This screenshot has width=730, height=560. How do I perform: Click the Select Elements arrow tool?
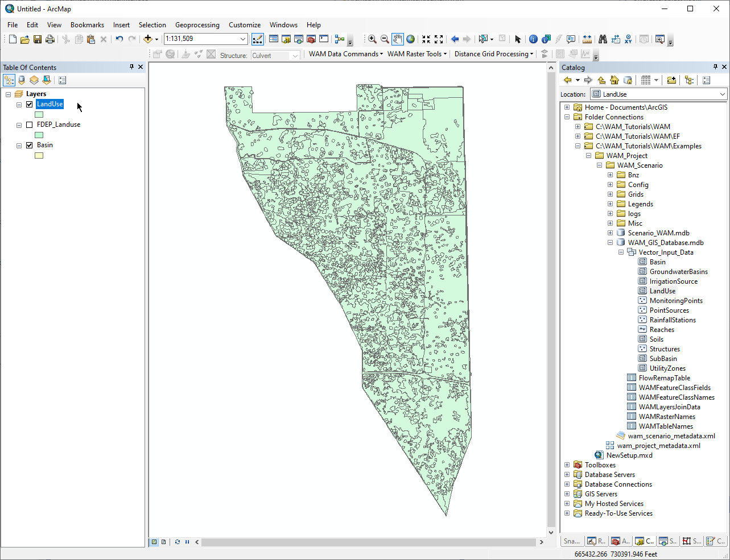pos(518,39)
